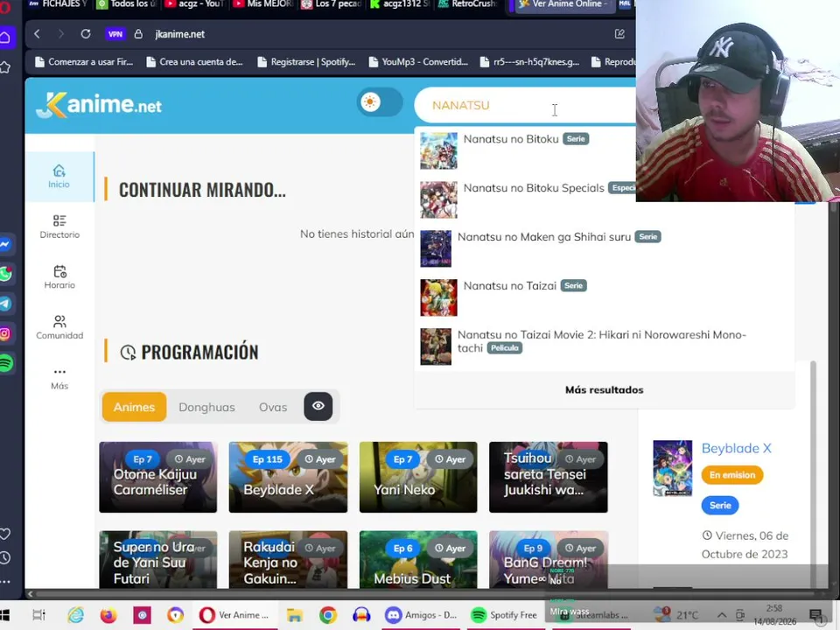Open the Comunidad section
Image resolution: width=840 pixels, height=630 pixels.
pos(59,327)
